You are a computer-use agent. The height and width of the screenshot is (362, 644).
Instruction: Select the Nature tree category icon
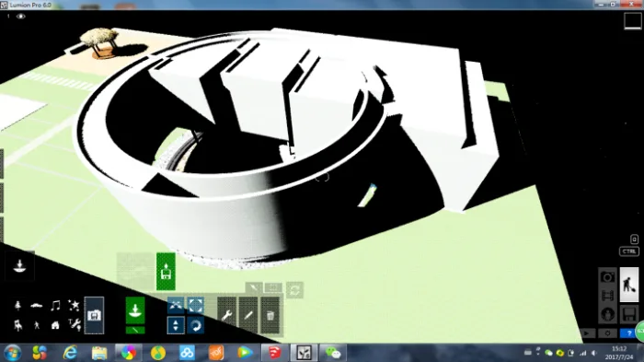point(17,306)
